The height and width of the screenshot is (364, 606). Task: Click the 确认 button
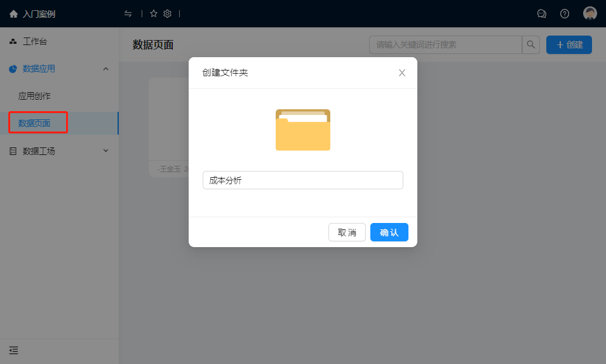tap(389, 233)
